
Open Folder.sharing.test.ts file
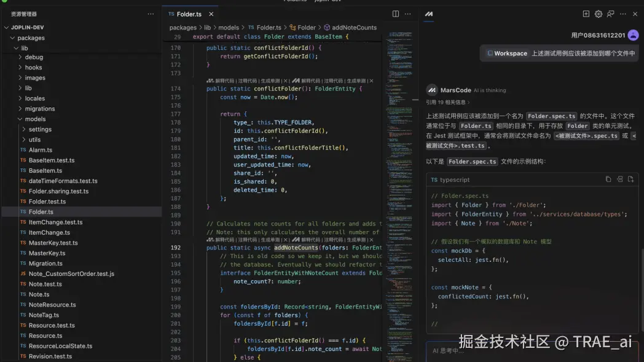[81, 191]
